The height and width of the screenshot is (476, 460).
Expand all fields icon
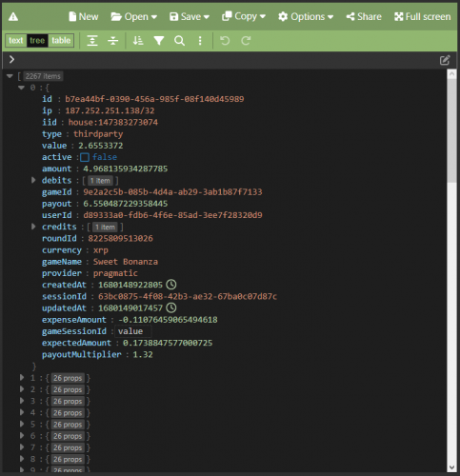pyautogui.click(x=92, y=41)
